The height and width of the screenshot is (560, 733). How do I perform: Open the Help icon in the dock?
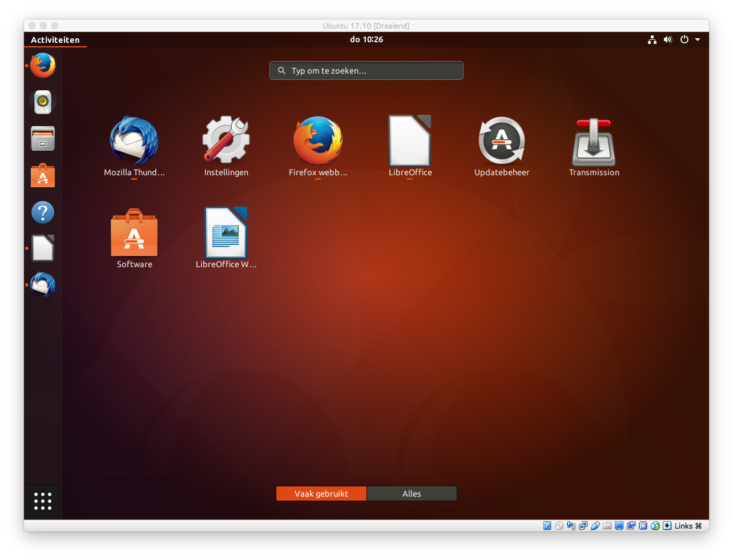43,212
